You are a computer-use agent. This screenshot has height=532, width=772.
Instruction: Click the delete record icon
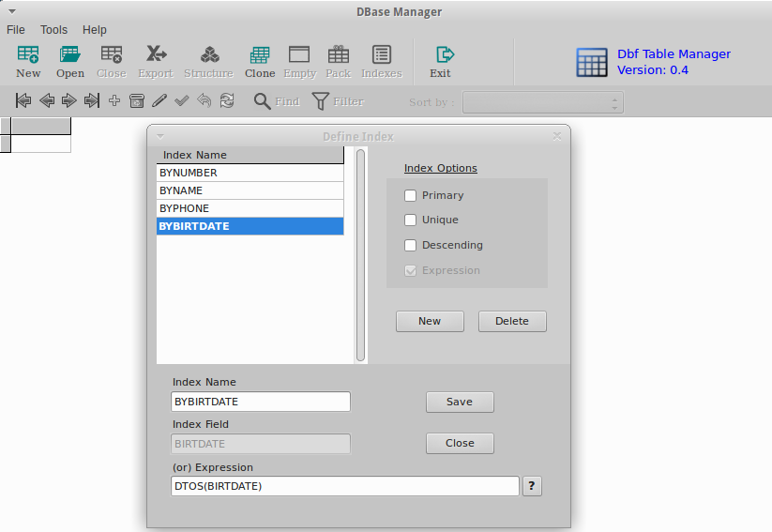tap(137, 100)
